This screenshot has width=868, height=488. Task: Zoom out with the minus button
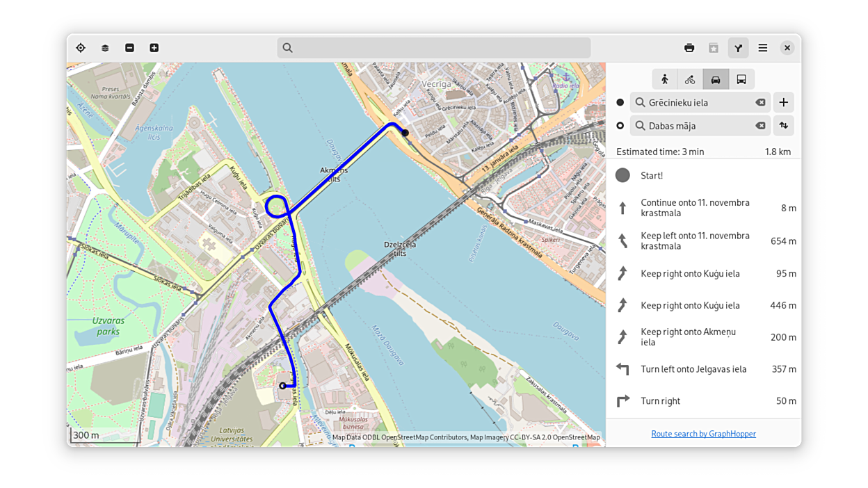(129, 48)
